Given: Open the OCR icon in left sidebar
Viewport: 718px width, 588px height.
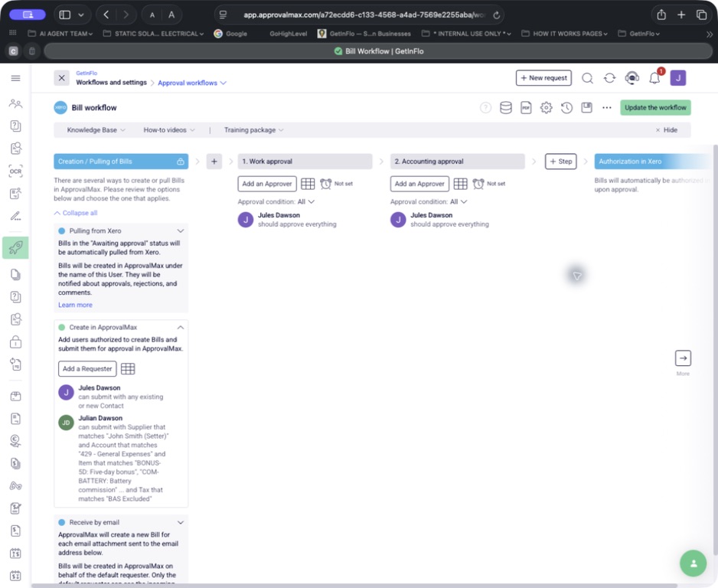Looking at the screenshot, I should pyautogui.click(x=15, y=171).
